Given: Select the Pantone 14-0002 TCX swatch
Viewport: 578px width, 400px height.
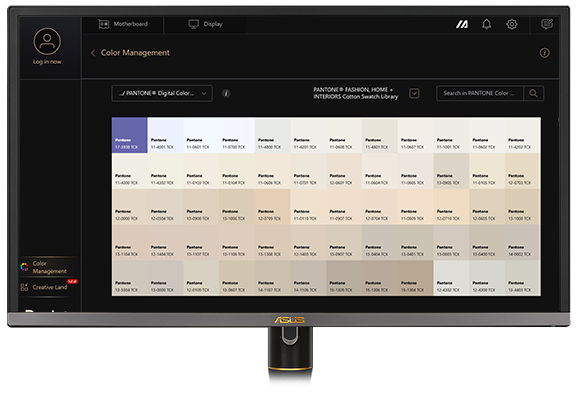Looking at the screenshot, I should tap(523, 243).
